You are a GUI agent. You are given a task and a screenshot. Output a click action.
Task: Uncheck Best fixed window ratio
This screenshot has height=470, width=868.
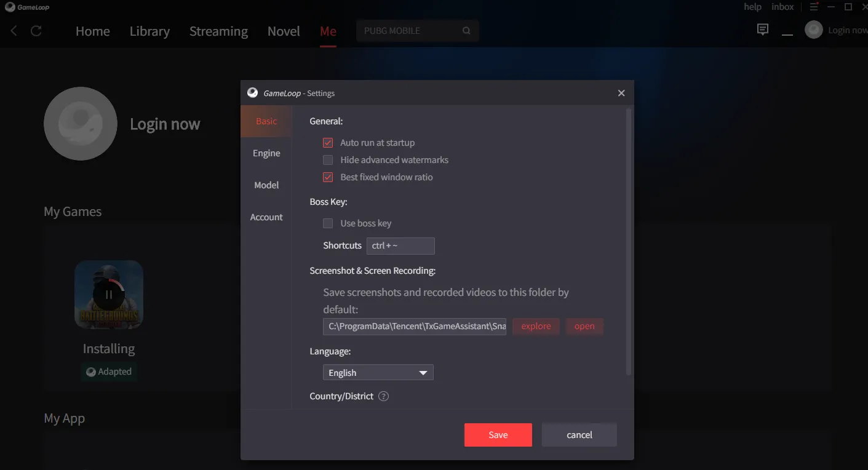(328, 177)
